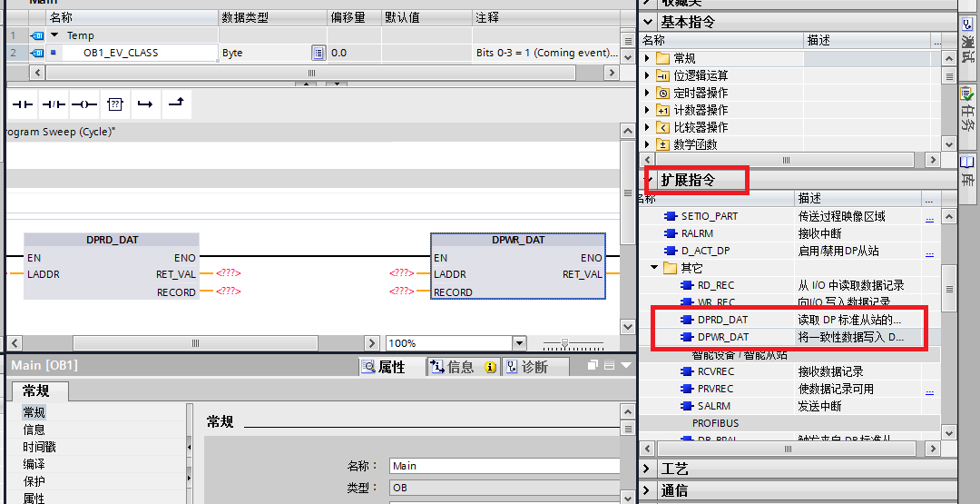Collapse the 其它 folder
980x504 pixels.
tap(654, 268)
